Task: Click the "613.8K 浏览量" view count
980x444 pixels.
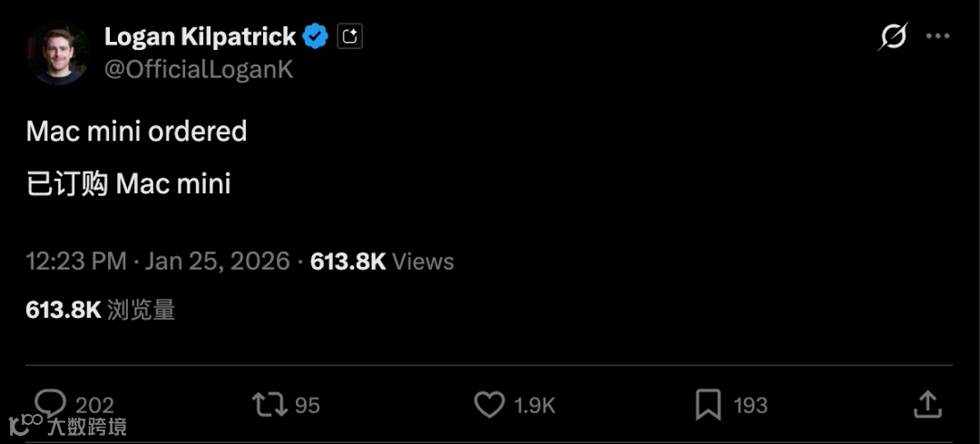Action: 100,310
